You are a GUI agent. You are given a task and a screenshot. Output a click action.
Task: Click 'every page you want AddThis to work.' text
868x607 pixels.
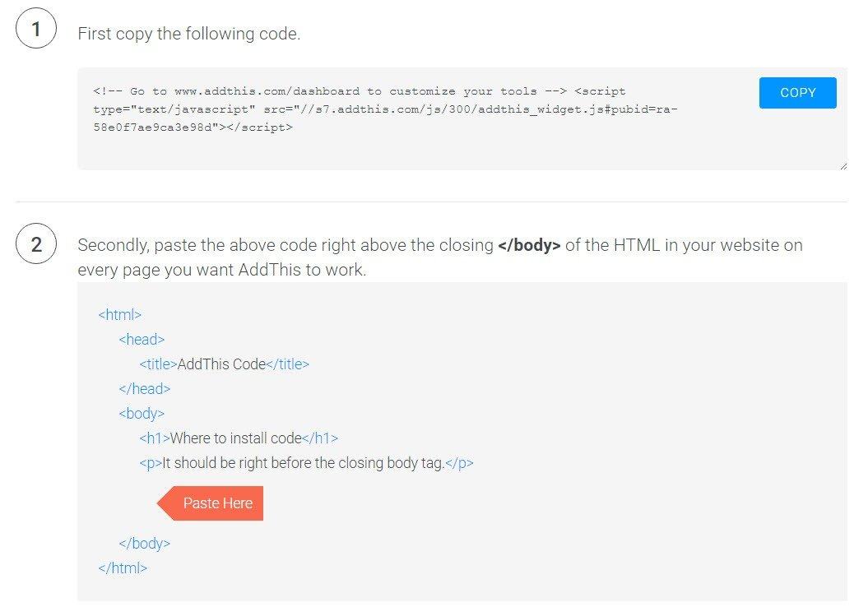pyautogui.click(x=222, y=270)
